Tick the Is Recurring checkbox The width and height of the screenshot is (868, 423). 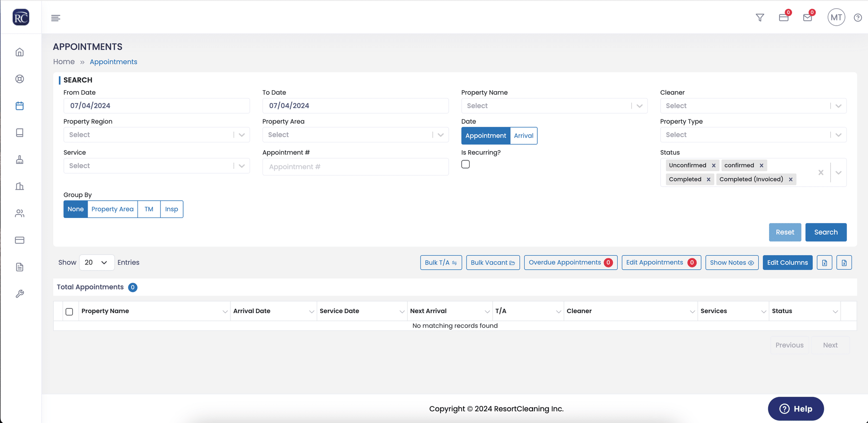465,164
